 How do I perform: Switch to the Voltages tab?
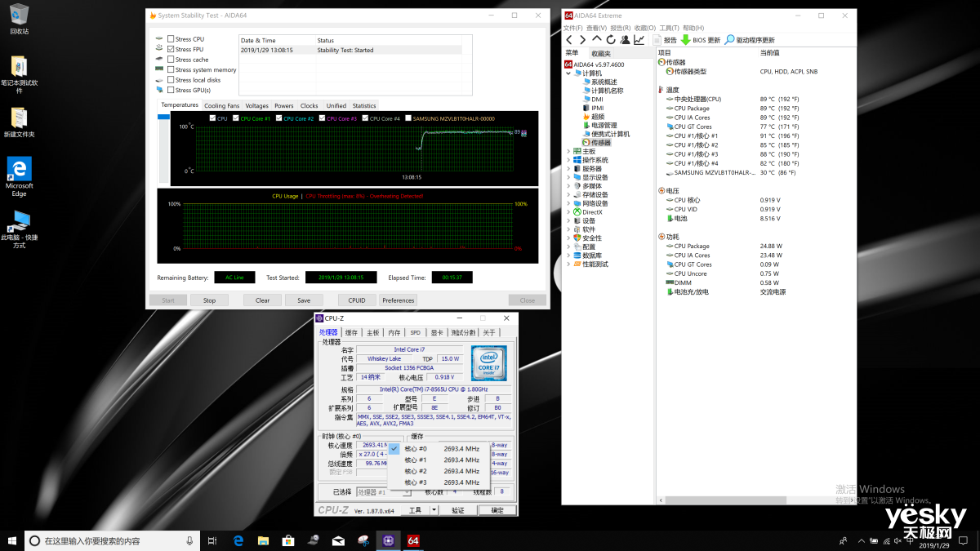[256, 105]
